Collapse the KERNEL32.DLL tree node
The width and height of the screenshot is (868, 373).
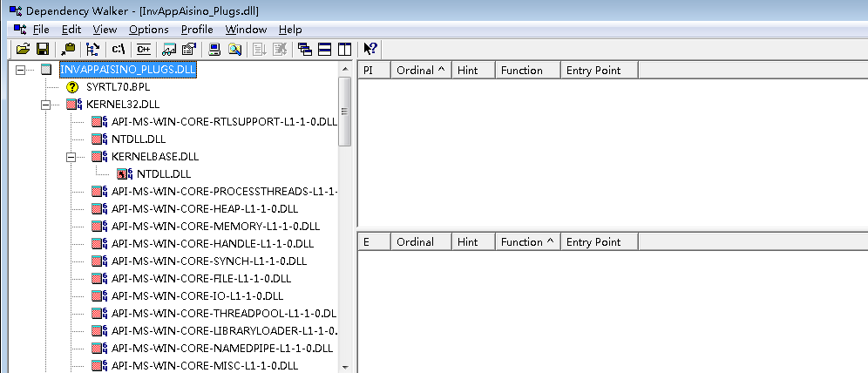(x=46, y=105)
